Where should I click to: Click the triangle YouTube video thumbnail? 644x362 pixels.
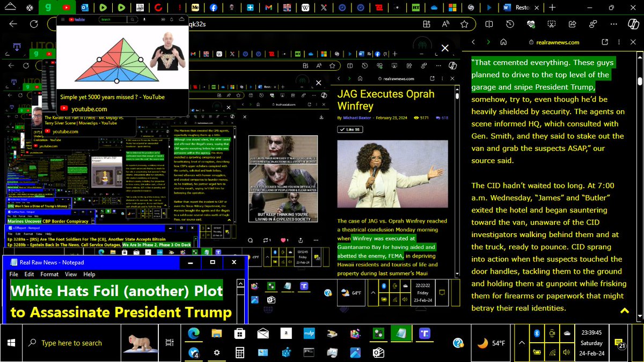pyautogui.click(x=122, y=57)
